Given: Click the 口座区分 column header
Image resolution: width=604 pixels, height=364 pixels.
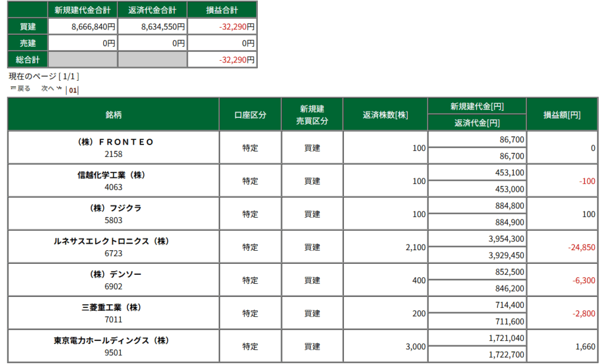Looking at the screenshot, I should coord(250,115).
